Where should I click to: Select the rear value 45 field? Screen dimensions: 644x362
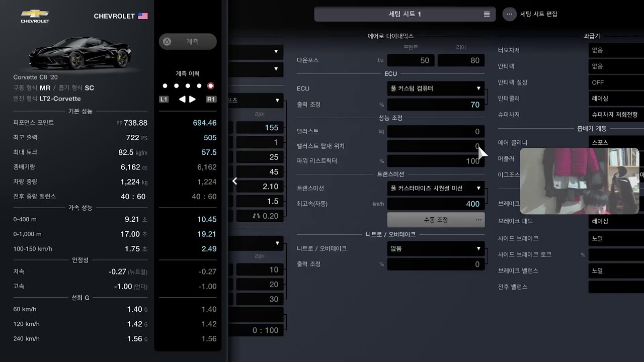[260, 172]
